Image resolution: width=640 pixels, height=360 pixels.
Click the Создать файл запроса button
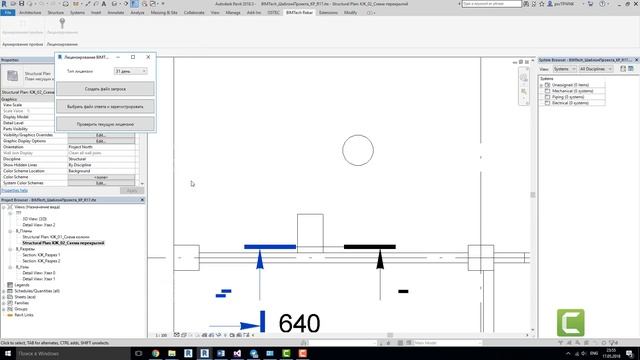(x=105, y=89)
